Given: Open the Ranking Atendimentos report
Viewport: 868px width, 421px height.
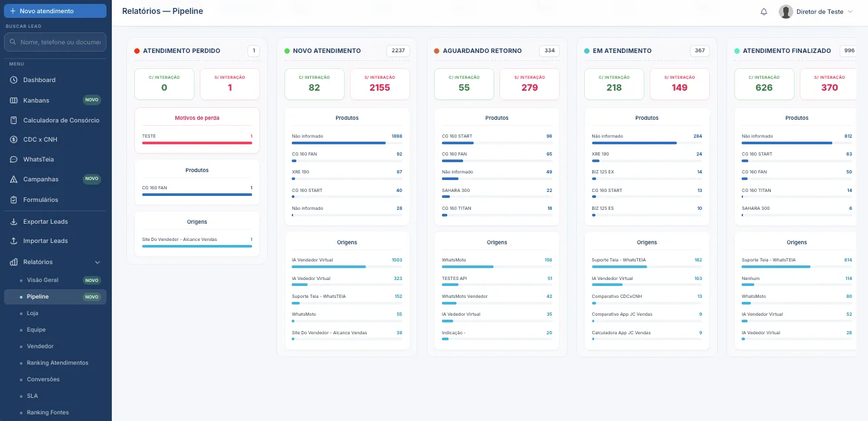Looking at the screenshot, I should point(55,363).
